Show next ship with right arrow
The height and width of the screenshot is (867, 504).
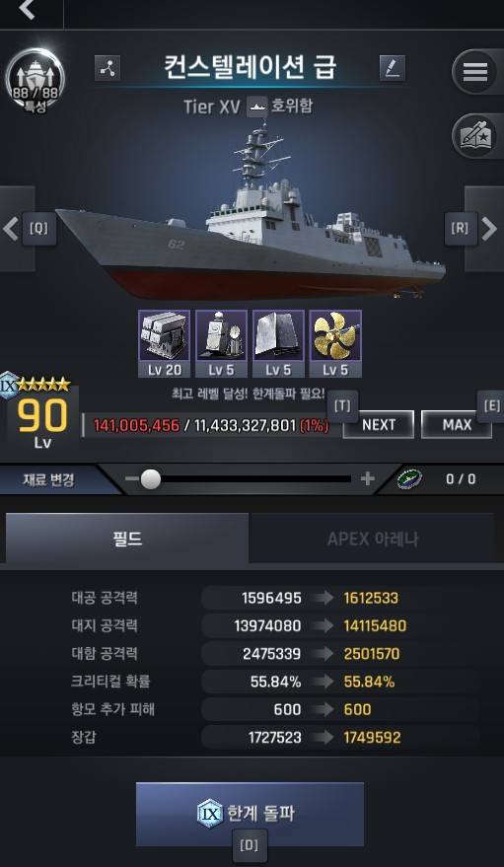click(487, 229)
